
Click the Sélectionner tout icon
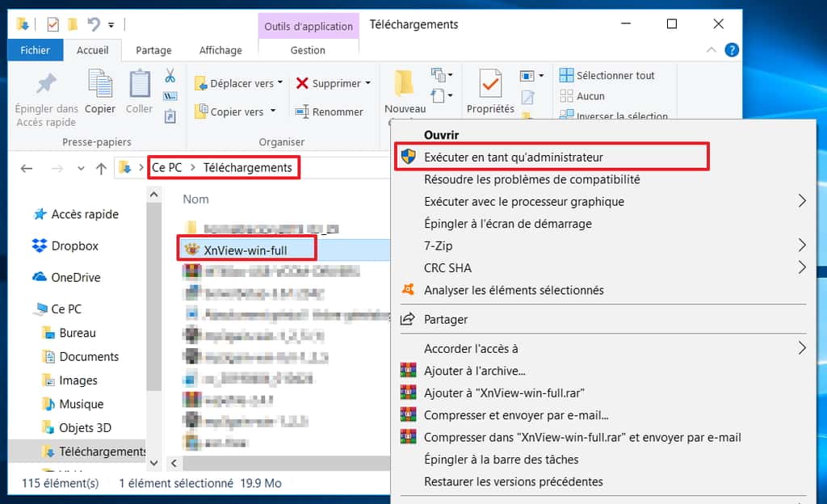(x=566, y=75)
